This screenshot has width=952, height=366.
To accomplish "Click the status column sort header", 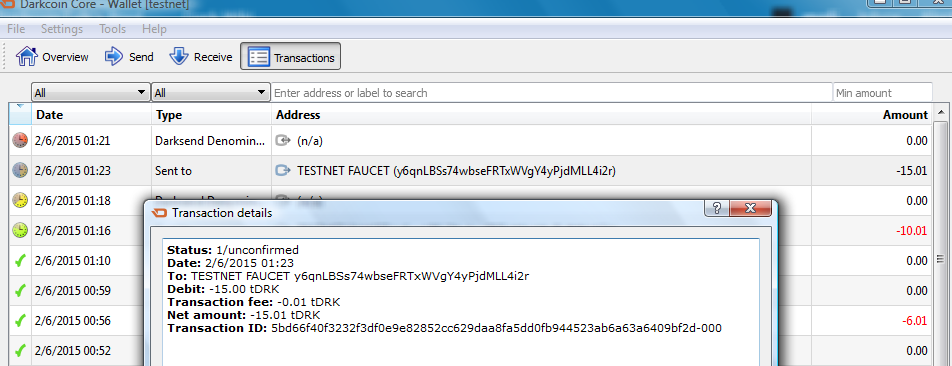I will (20, 115).
